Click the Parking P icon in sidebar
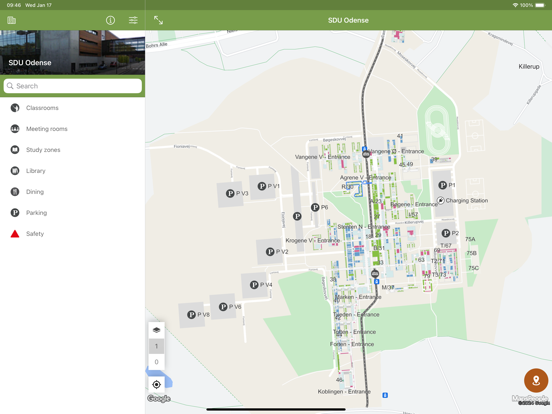This screenshot has width=552, height=414. pyautogui.click(x=15, y=213)
